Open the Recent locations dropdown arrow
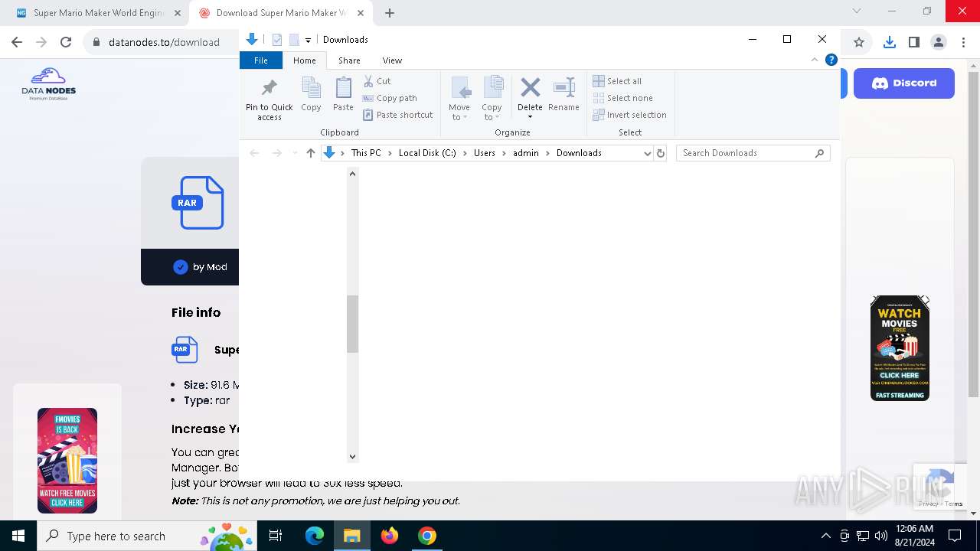Screen dimensions: 980x551 click(295, 153)
